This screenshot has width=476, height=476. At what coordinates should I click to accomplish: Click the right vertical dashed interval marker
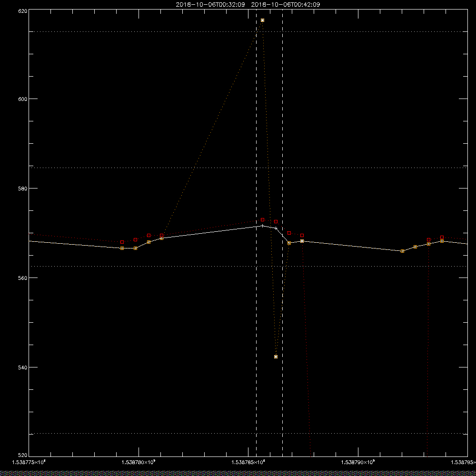coord(283,233)
